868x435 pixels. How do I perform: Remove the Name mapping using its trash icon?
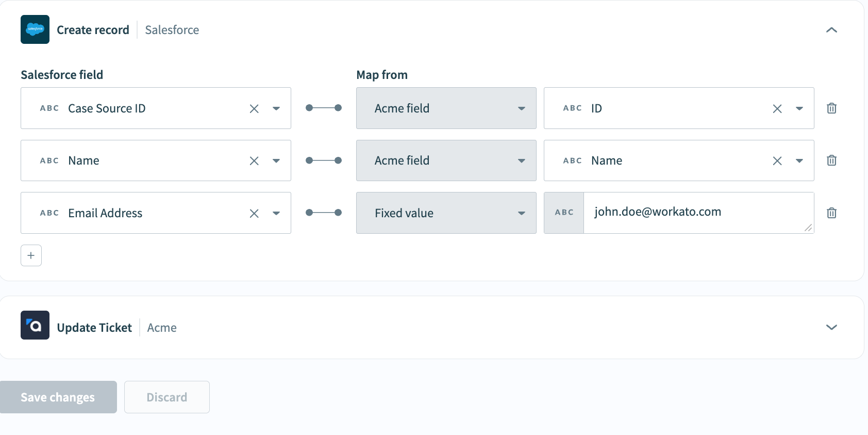831,160
